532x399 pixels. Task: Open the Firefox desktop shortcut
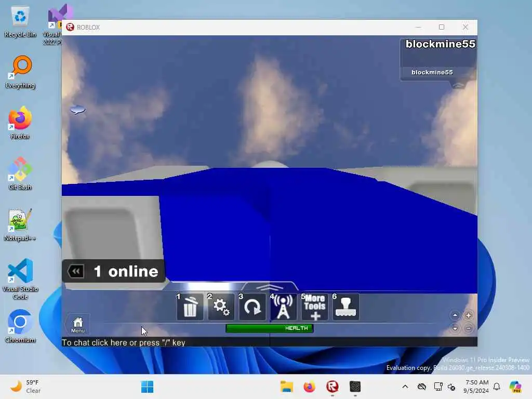point(20,123)
